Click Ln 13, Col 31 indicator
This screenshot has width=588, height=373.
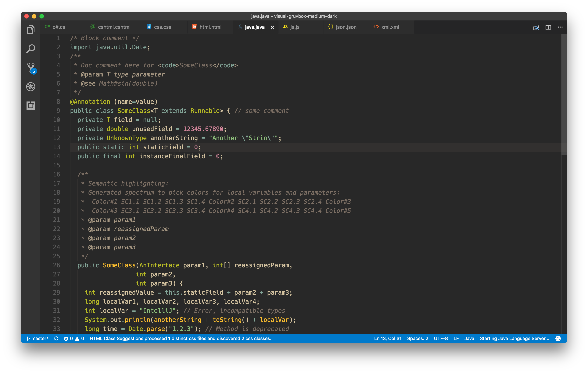click(388, 338)
